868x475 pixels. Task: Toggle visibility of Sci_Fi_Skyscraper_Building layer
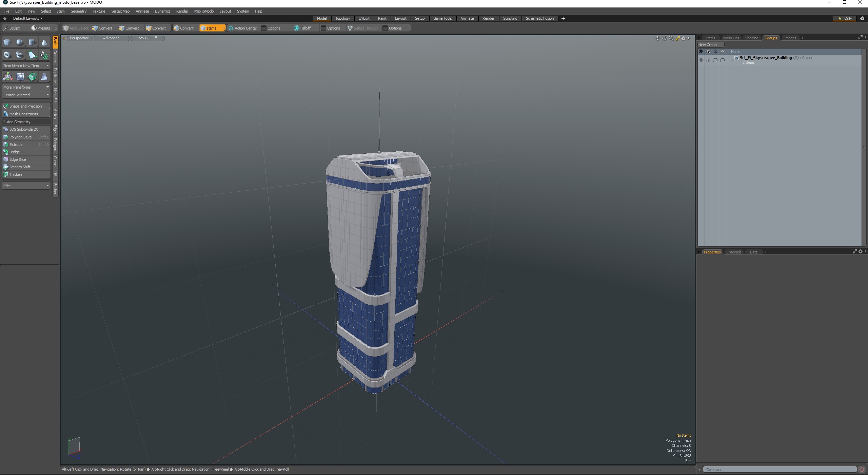[702, 59]
